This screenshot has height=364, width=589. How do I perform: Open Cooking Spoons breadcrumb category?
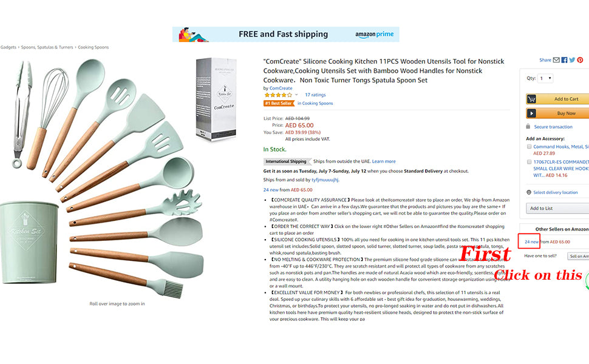point(93,47)
